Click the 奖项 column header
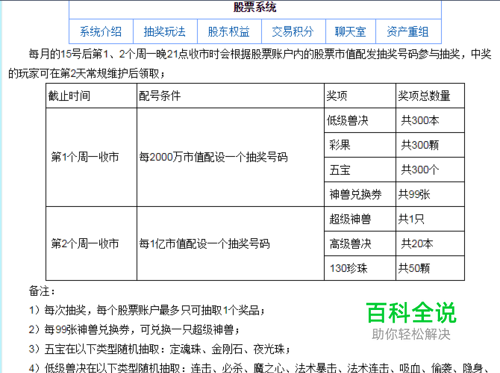This screenshot has height=373, width=500. click(x=360, y=96)
